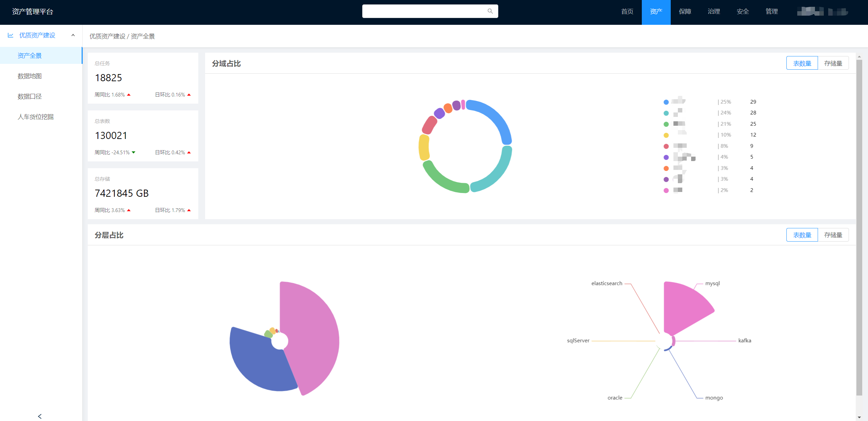868x421 pixels.
Task: Open 人车货位挖掘 sidebar link
Action: (x=35, y=117)
